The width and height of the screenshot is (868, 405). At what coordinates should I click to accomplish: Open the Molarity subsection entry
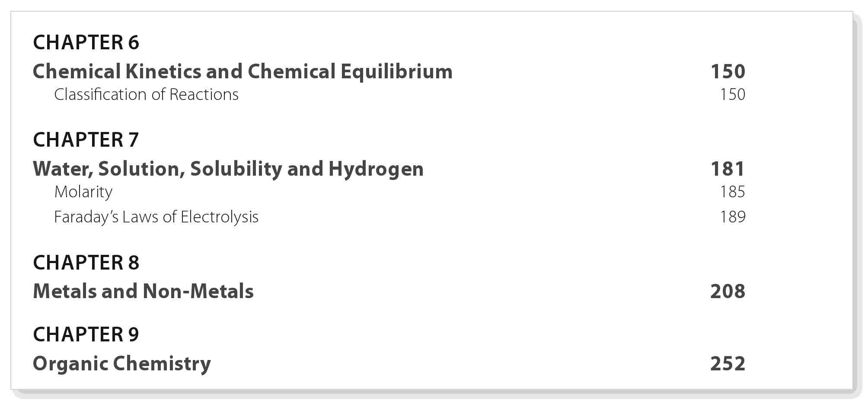(x=83, y=192)
